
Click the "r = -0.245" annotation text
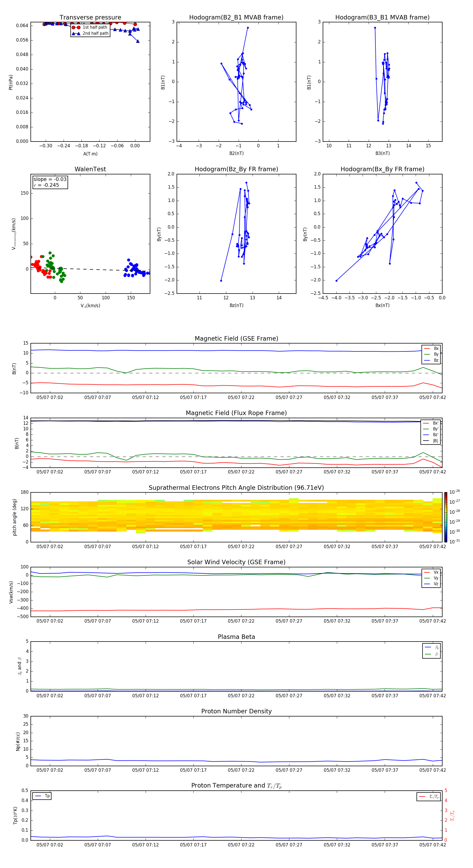[47, 185]
